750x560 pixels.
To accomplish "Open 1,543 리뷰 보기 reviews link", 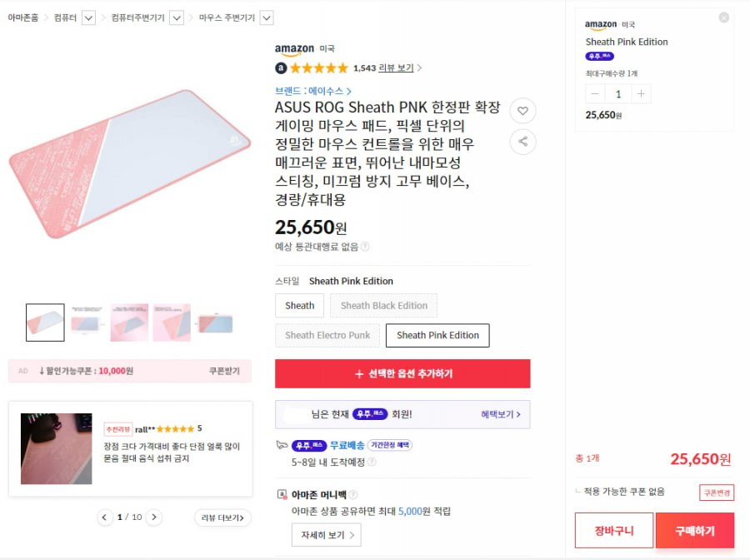I will click(387, 67).
